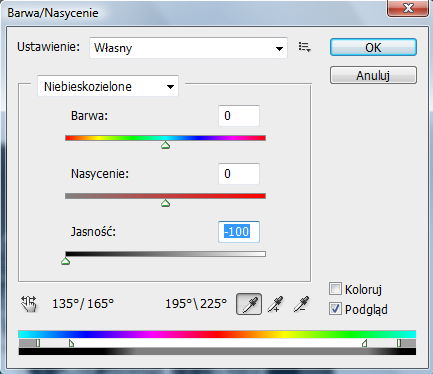Select the add-to-sample eyedropper
This screenshot has width=433, height=374.
click(275, 304)
